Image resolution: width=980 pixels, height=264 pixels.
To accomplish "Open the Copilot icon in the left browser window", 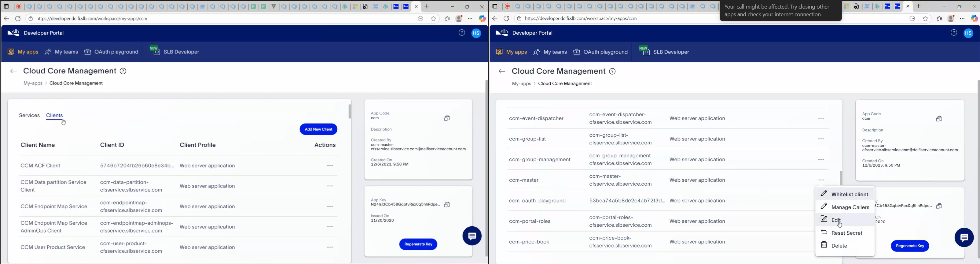I will pyautogui.click(x=483, y=19).
